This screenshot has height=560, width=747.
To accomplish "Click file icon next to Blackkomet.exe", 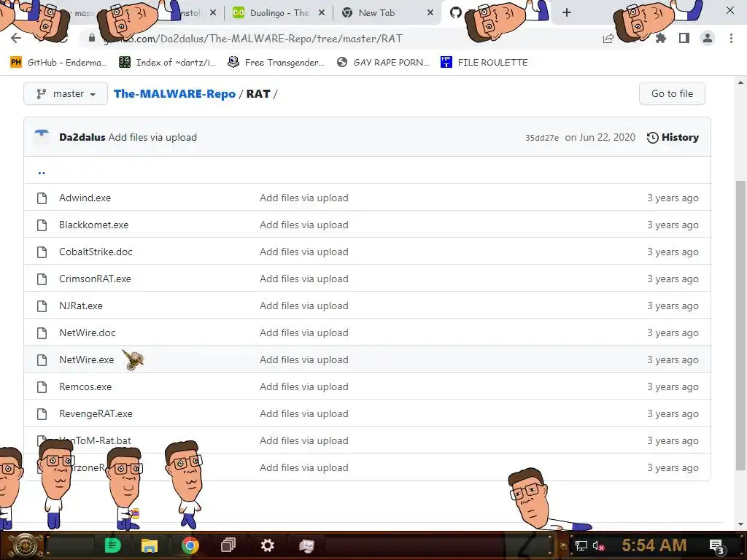I will point(42,225).
